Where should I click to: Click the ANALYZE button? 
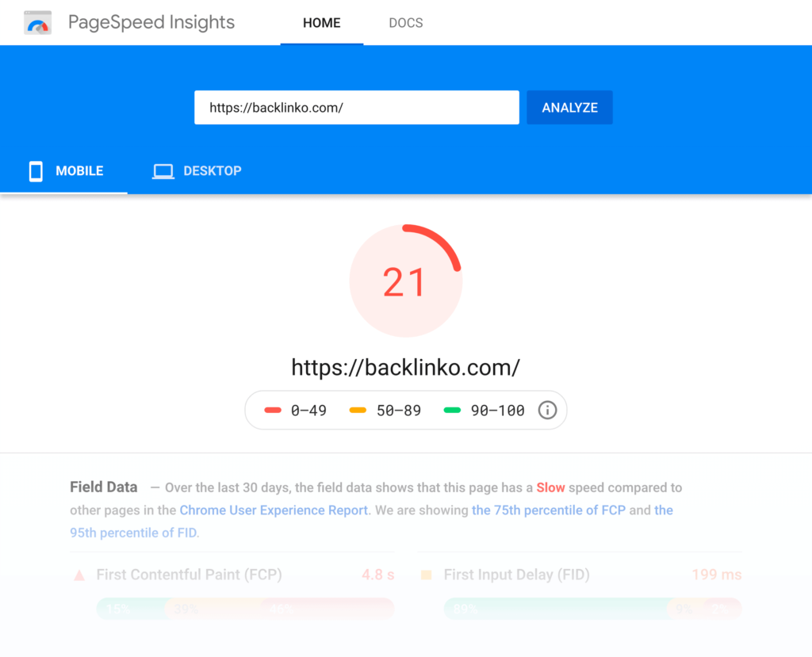coord(569,107)
